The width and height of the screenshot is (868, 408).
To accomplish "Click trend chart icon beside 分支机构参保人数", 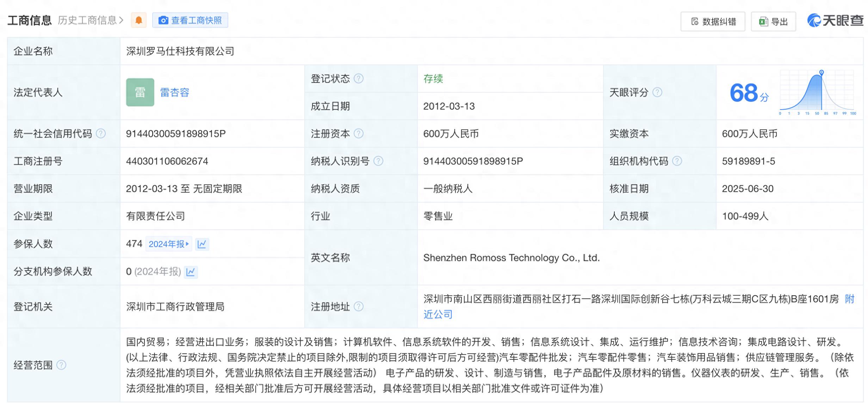I will 191,272.
